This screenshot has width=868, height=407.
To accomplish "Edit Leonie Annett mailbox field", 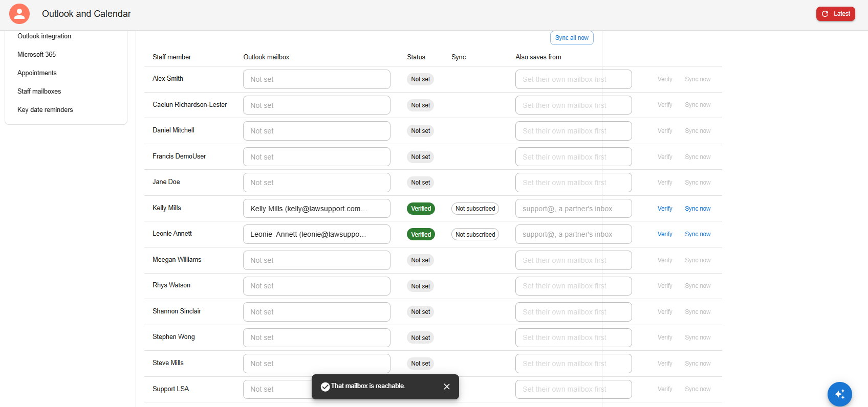I will (x=317, y=234).
